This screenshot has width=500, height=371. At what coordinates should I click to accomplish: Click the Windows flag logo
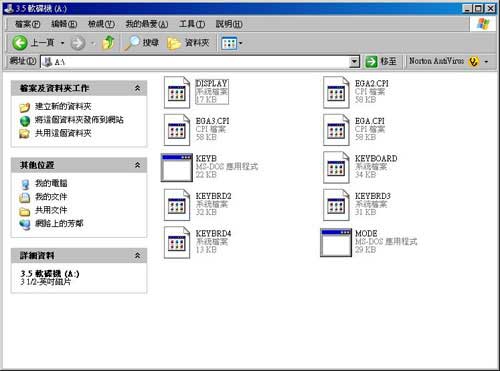click(x=483, y=24)
